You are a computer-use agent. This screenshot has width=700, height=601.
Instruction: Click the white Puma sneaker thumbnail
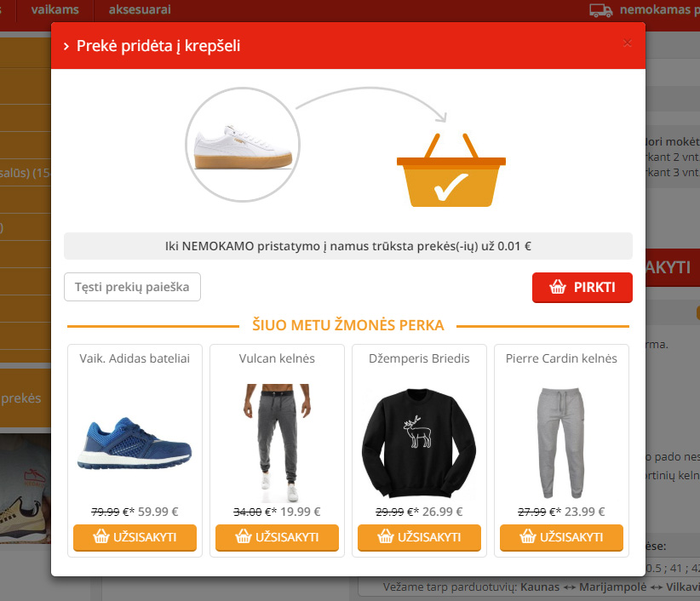pos(243,145)
